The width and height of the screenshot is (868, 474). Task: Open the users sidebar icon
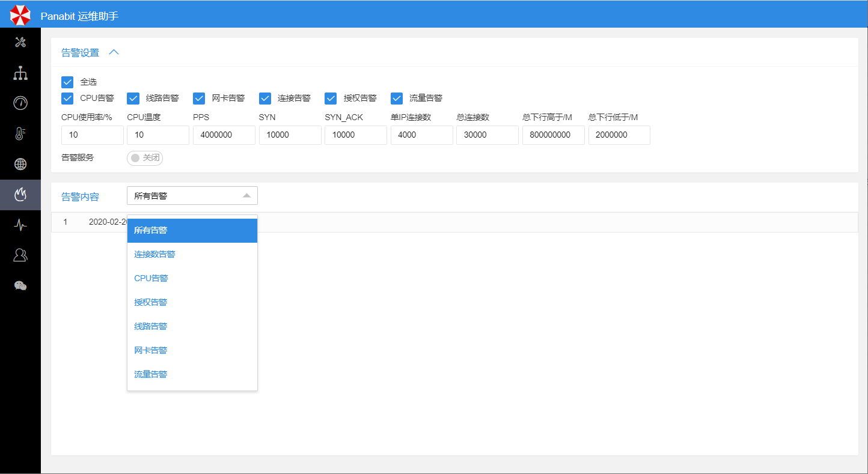coord(20,255)
